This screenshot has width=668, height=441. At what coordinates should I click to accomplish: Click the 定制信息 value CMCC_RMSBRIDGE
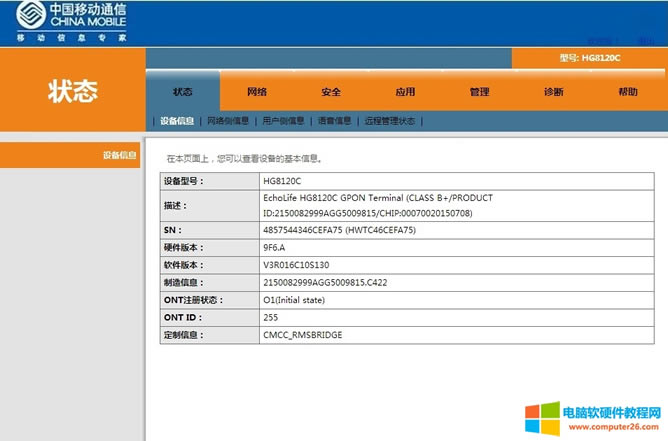302,334
